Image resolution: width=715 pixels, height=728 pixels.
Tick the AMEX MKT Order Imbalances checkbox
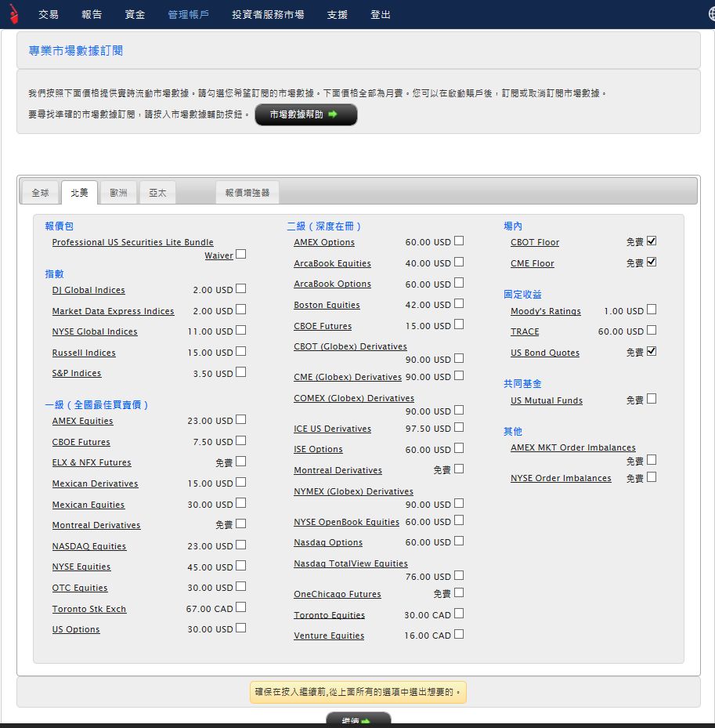pyautogui.click(x=652, y=460)
